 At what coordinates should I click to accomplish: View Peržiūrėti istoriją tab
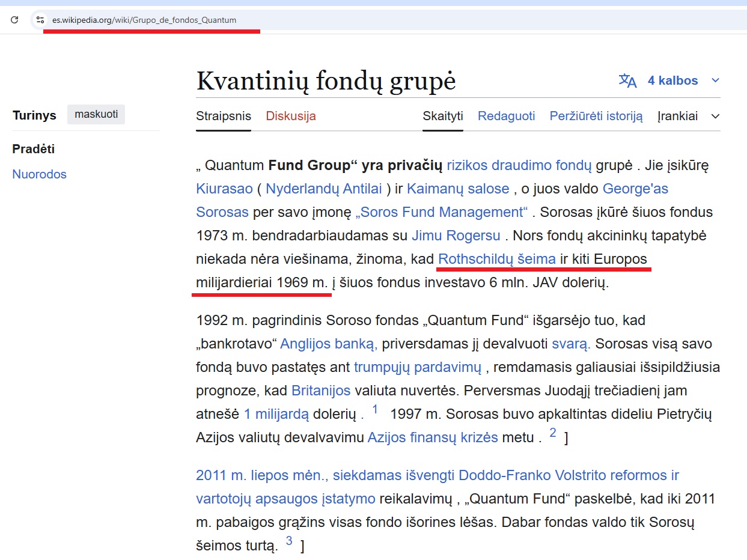pos(596,116)
